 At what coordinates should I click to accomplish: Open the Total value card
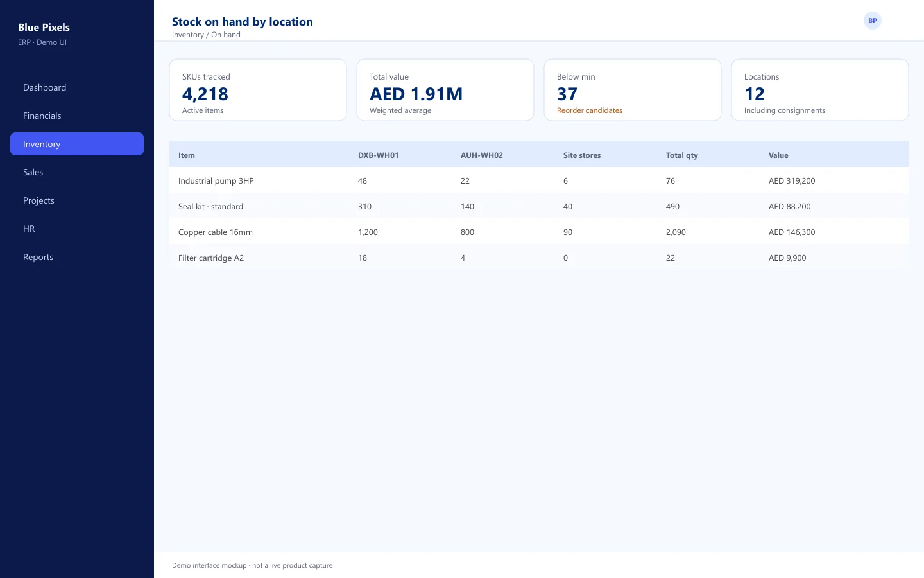coord(445,90)
